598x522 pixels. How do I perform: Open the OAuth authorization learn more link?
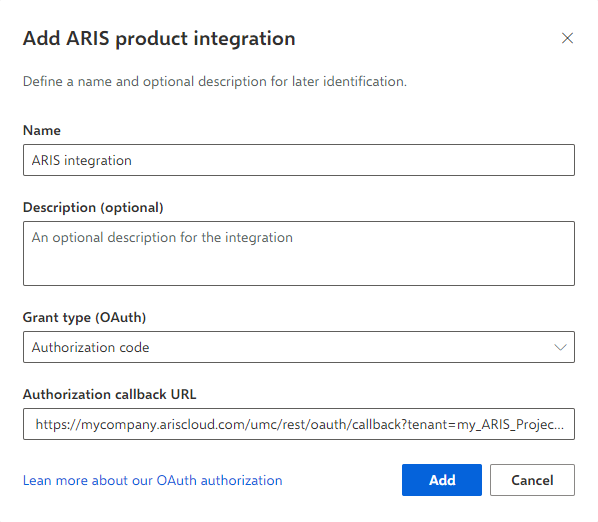(153, 480)
